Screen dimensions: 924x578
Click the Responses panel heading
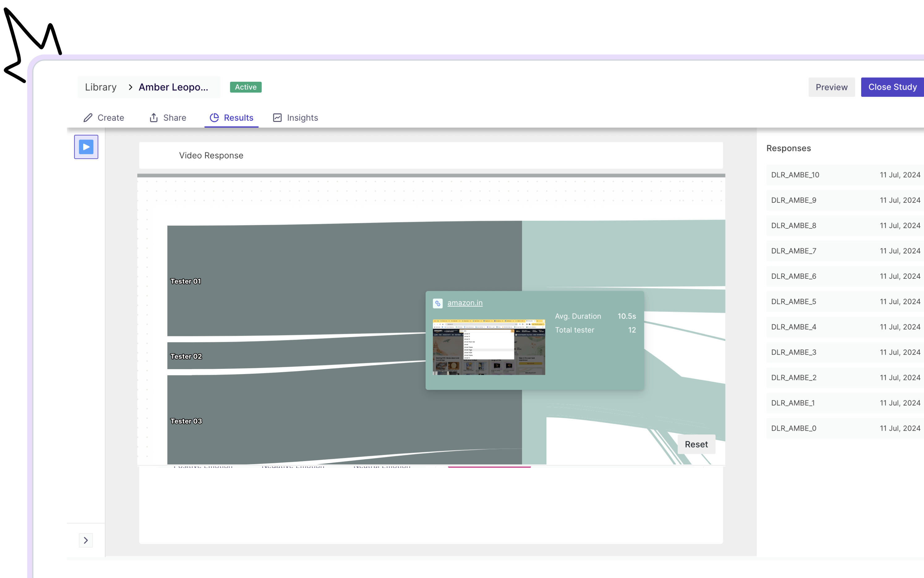tap(788, 148)
